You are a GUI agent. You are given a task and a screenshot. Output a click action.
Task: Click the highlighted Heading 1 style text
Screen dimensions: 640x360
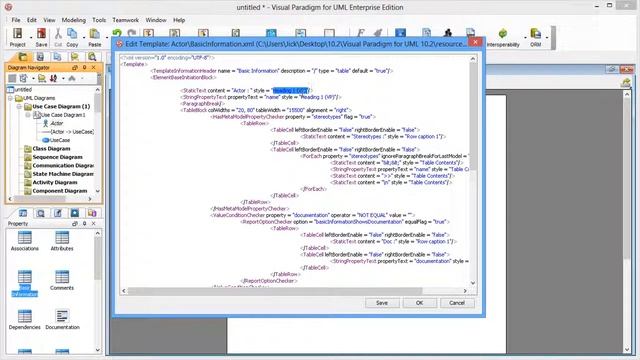tap(291, 91)
